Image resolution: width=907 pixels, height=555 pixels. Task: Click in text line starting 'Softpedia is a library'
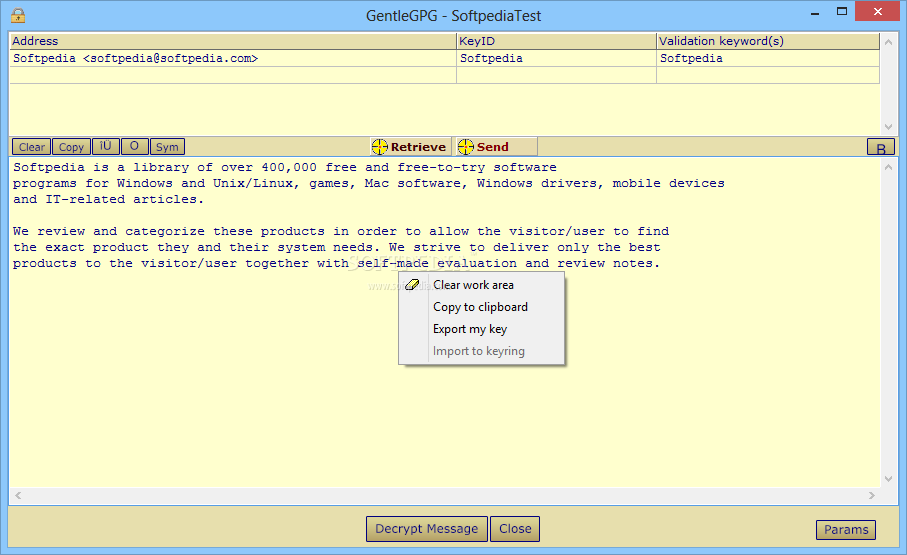coord(285,167)
